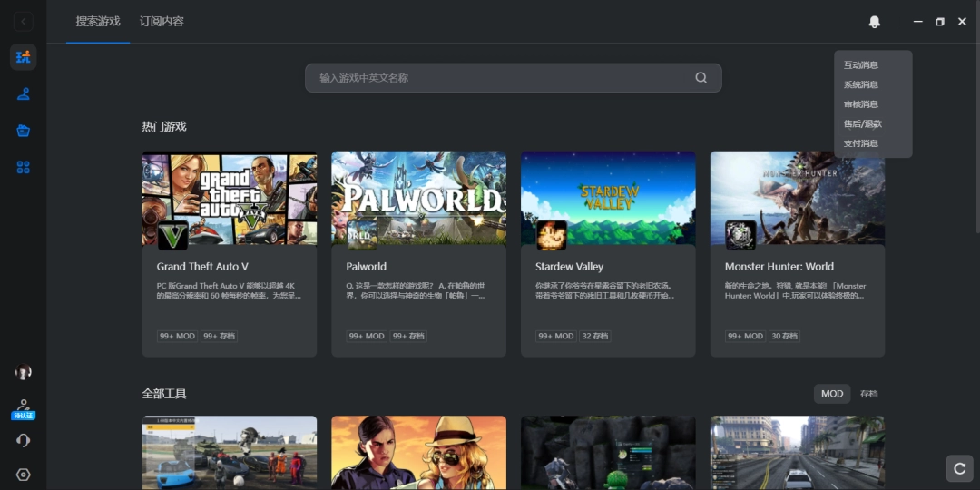Image resolution: width=980 pixels, height=490 pixels.
Task: Click the 99+ MOD tag on Palworld
Action: pos(367,336)
